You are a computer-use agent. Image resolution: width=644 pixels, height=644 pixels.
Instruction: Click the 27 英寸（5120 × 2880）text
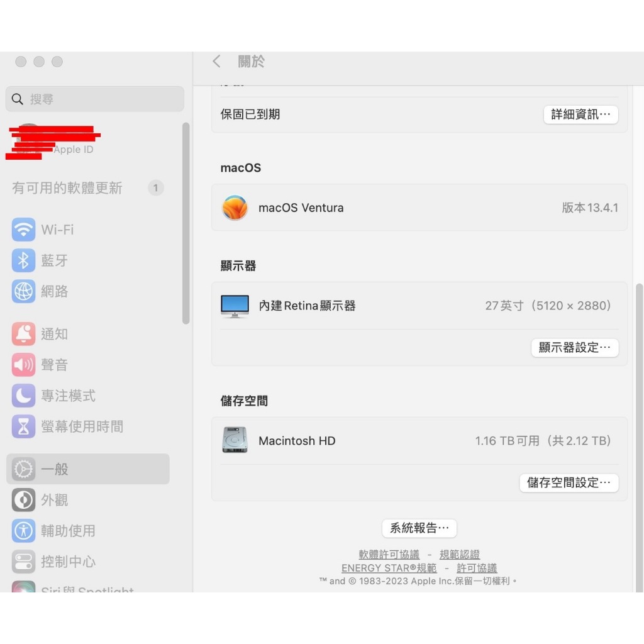[x=548, y=306]
